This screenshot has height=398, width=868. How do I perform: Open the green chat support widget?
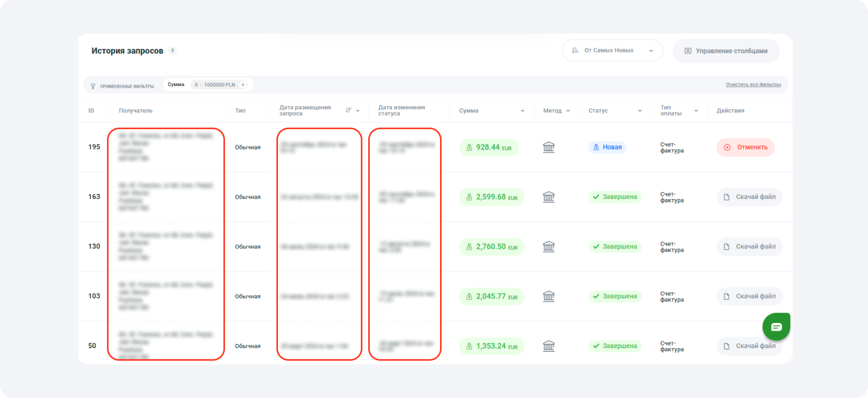click(776, 327)
